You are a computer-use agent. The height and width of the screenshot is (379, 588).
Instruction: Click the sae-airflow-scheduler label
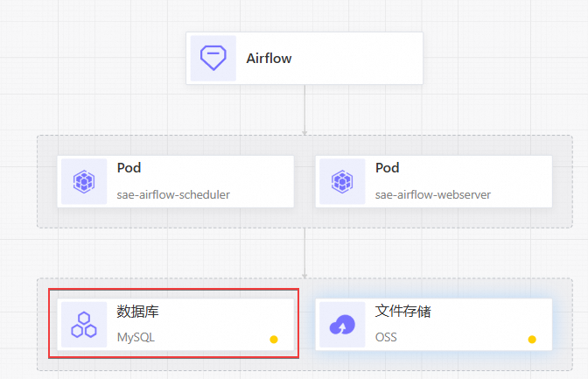click(173, 195)
